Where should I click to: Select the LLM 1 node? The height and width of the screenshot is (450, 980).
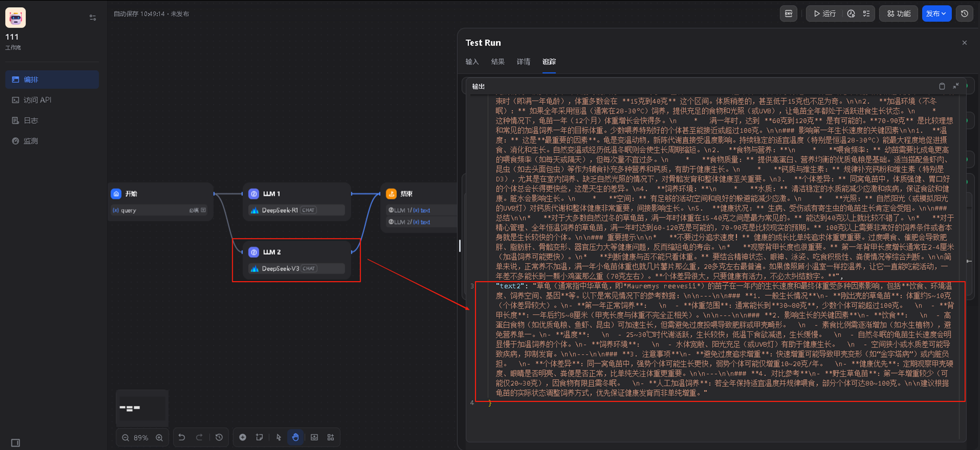point(296,202)
